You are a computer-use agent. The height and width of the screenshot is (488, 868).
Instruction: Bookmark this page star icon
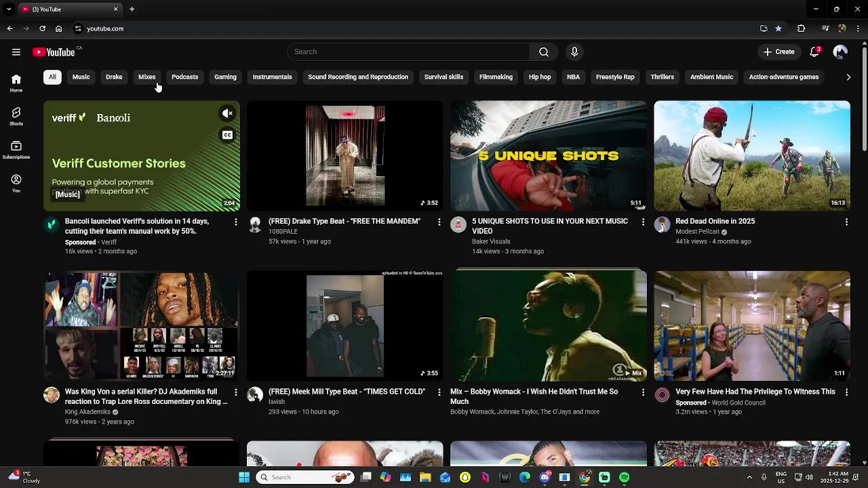(x=778, y=28)
